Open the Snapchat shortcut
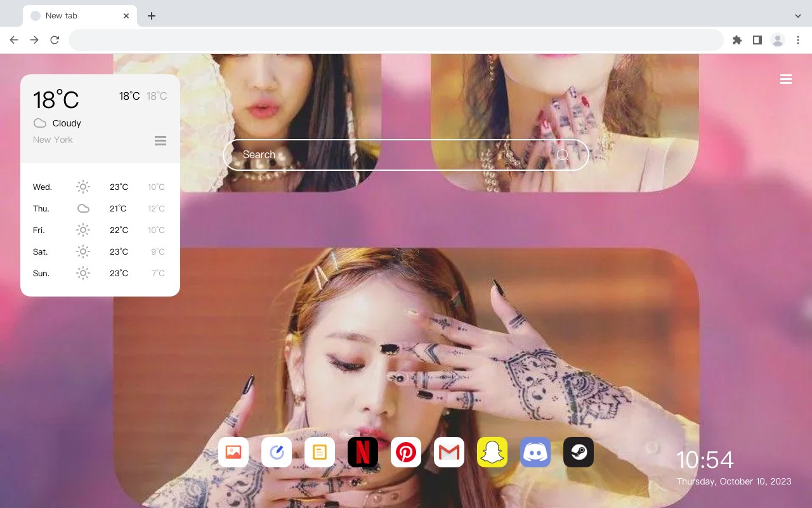Viewport: 812px width, 508px height. 492,452
